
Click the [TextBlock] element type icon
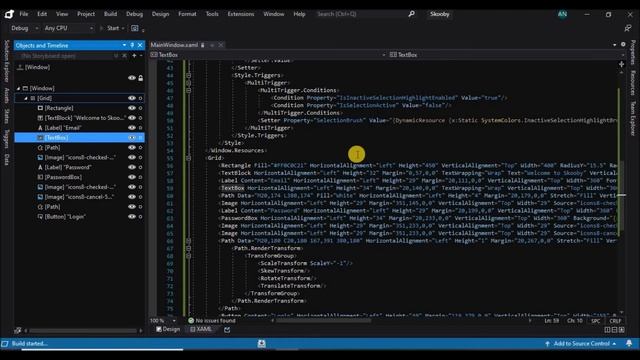40,118
